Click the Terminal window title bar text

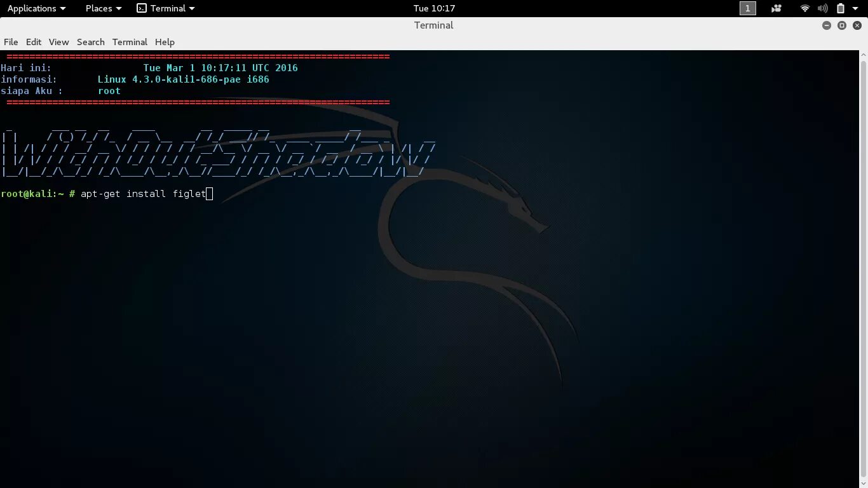pyautogui.click(x=434, y=25)
